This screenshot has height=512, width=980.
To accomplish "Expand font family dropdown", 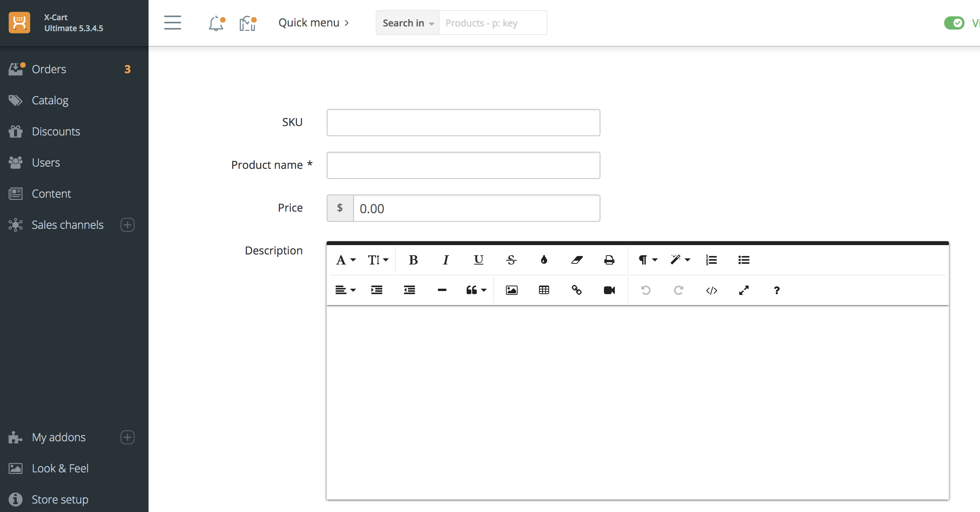I will [345, 260].
